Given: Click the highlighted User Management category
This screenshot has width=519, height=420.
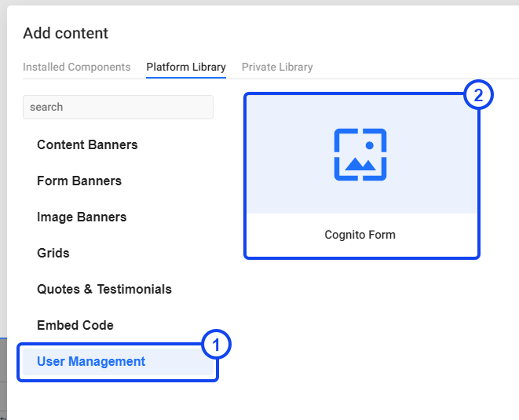Looking at the screenshot, I should tap(119, 361).
